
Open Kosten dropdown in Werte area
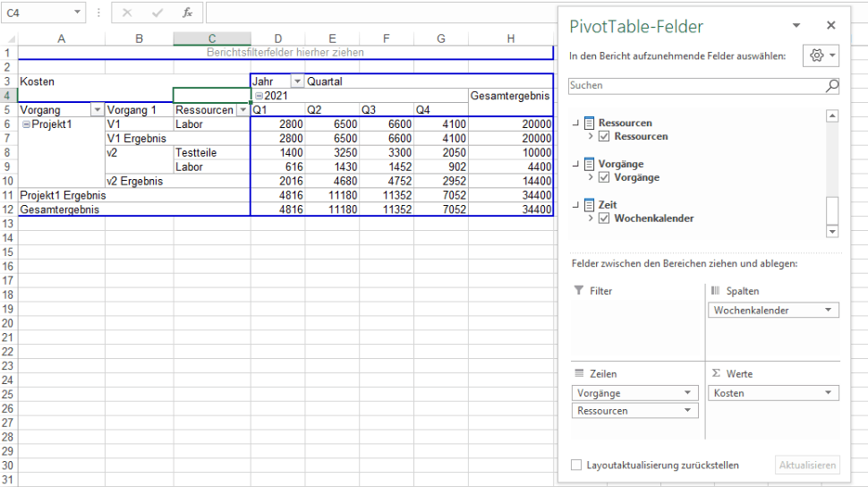[x=828, y=393]
